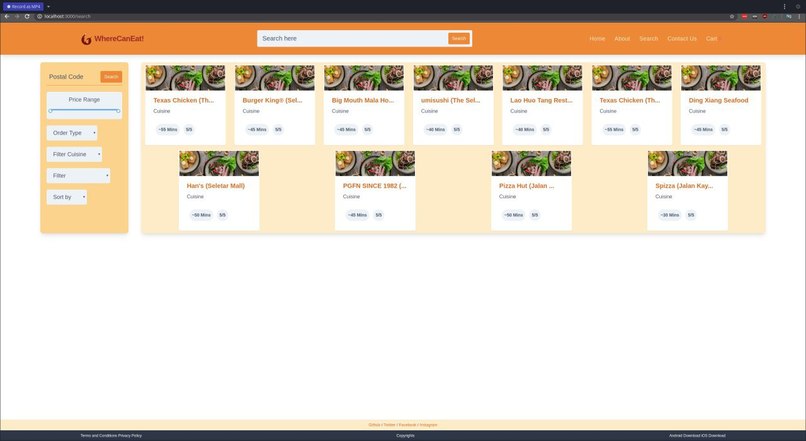Image resolution: width=806 pixels, height=441 pixels.
Task: Click the Cuisine label on PGFN SINCE 1982 card
Action: tap(352, 196)
